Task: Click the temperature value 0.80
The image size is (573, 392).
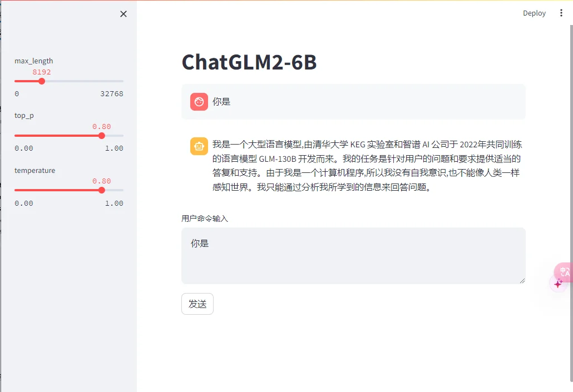Action: pos(102,181)
